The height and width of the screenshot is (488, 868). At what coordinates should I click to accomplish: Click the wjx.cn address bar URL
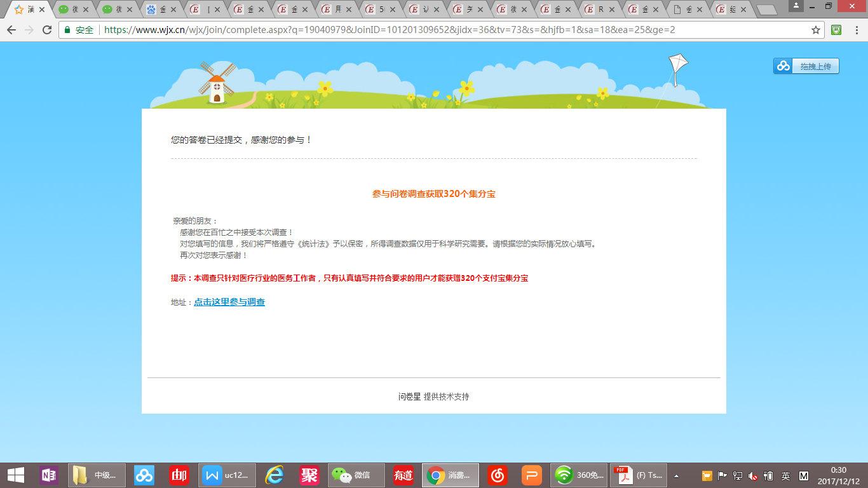pyautogui.click(x=390, y=30)
